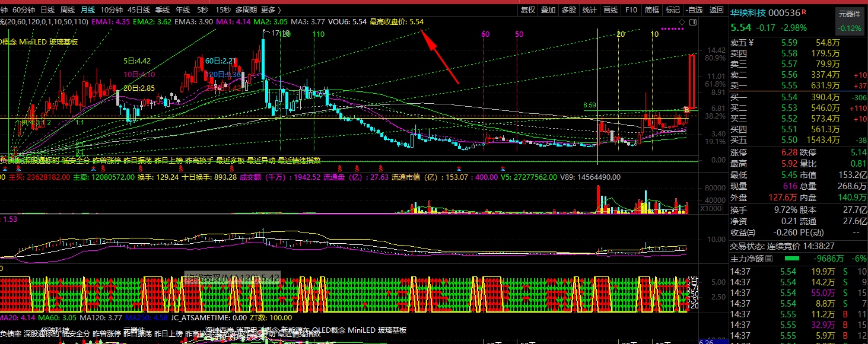
Task: Click the 交易状态: 连续竞价 status line
Action: (782, 246)
